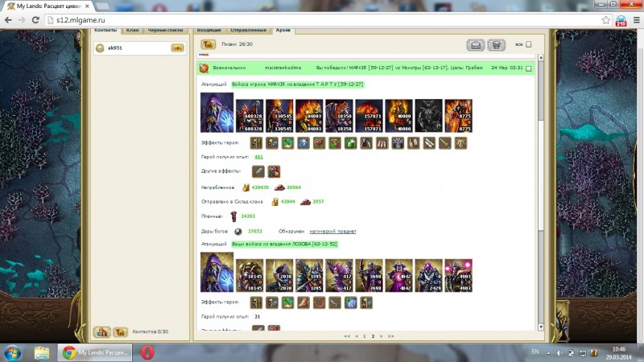This screenshot has height=362, width=644.
Task: Click prisoners icon beside 24293
Action: pos(233,216)
